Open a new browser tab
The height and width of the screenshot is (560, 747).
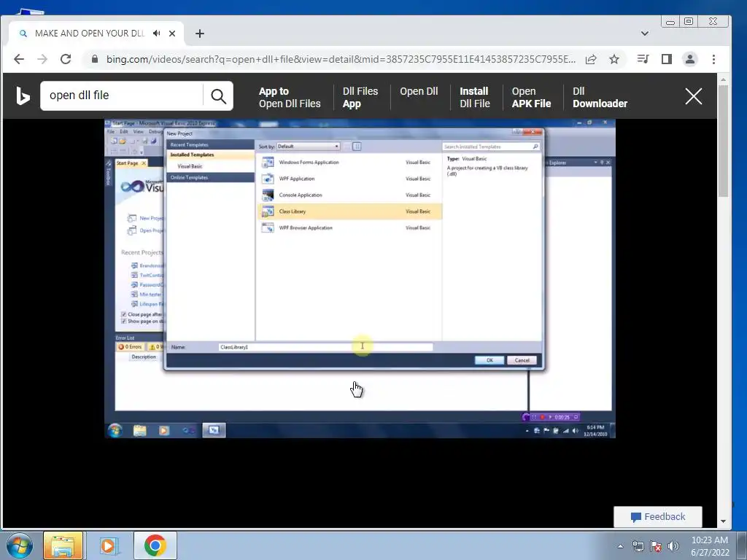(200, 34)
